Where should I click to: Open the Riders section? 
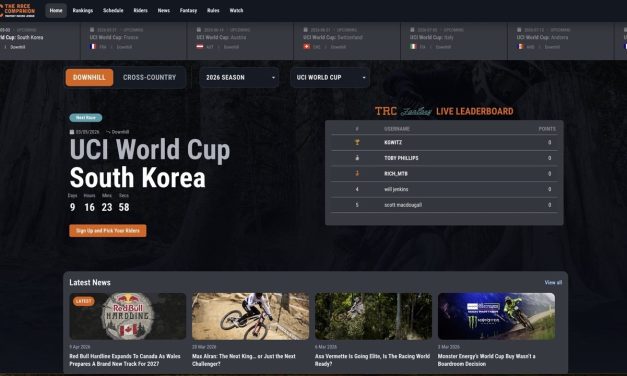pyautogui.click(x=140, y=10)
